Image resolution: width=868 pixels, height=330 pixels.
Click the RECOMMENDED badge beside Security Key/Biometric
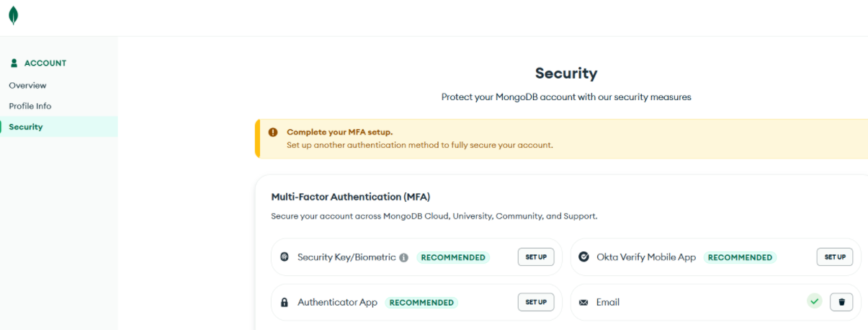453,257
